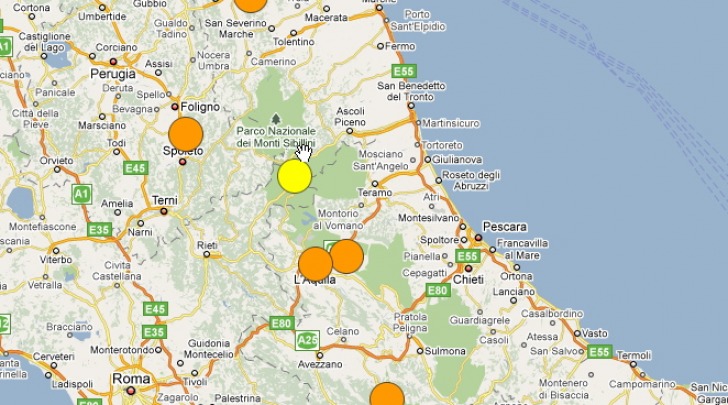Screen dimensions: 728x405
Task: Select the Vasto town label
Action: tap(594, 333)
